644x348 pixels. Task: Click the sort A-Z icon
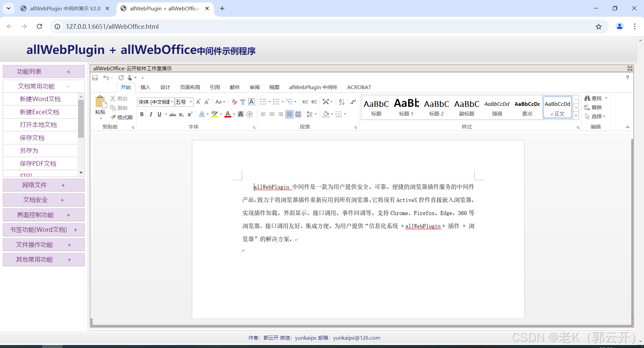pyautogui.click(x=341, y=102)
